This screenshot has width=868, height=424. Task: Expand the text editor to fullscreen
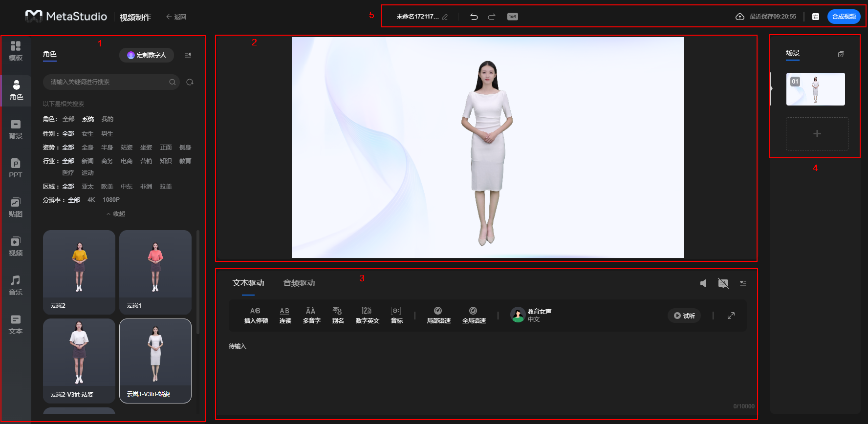tap(731, 316)
